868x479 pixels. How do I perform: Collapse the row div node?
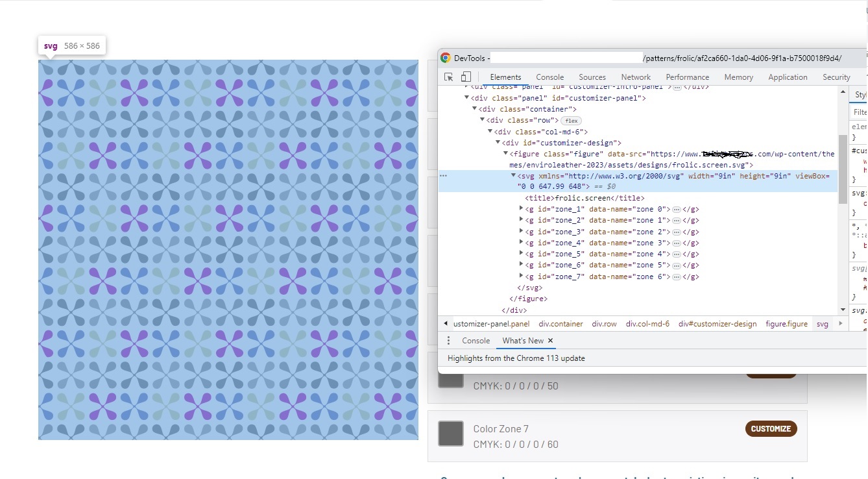click(482, 120)
